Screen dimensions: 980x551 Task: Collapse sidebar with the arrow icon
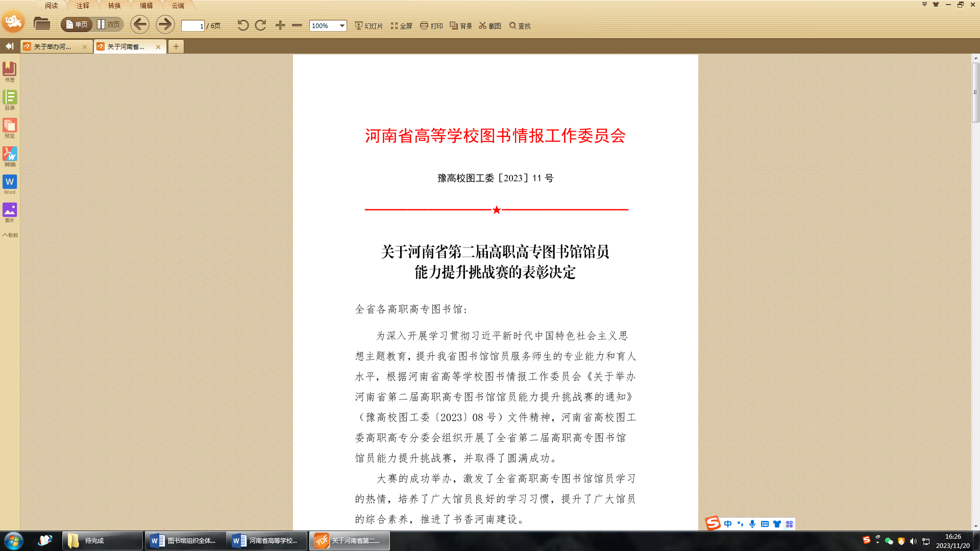point(9,46)
